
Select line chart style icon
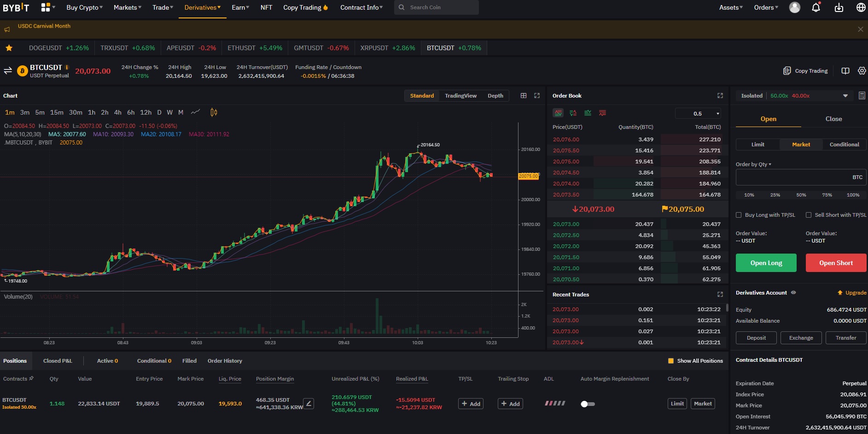tap(196, 112)
